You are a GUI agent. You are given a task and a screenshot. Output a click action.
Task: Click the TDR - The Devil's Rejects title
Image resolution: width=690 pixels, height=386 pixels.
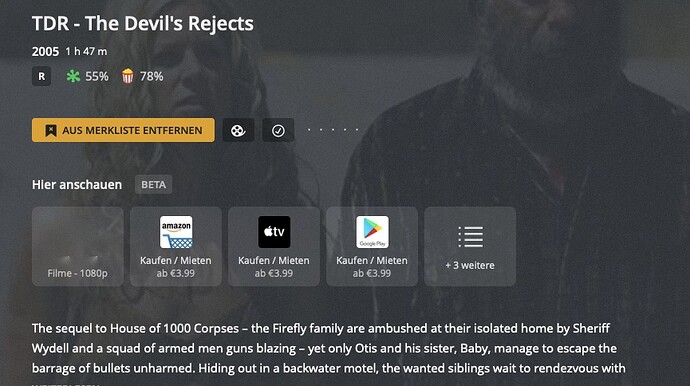click(143, 23)
